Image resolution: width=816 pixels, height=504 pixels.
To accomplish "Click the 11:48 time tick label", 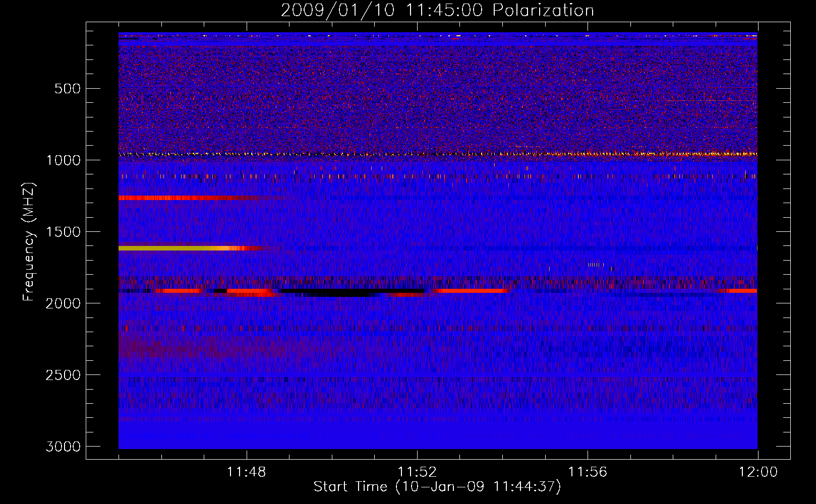I will (x=247, y=472).
